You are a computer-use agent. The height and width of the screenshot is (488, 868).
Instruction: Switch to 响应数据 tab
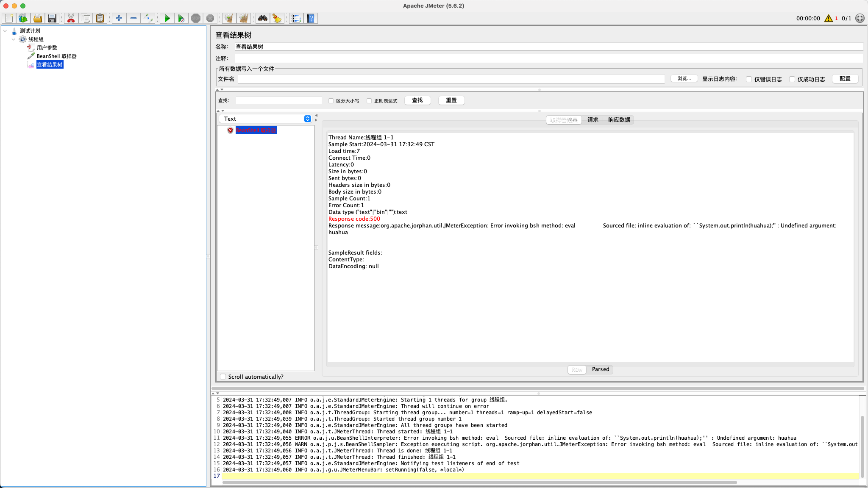click(619, 120)
